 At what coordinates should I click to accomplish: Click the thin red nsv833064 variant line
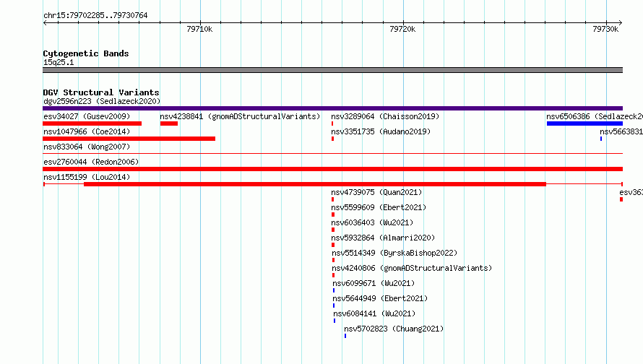332,154
